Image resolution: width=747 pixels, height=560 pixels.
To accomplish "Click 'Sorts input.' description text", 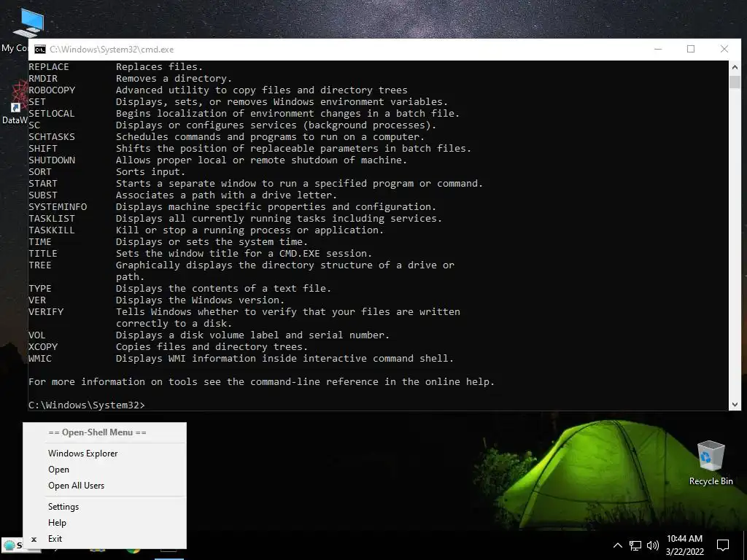I will point(150,172).
